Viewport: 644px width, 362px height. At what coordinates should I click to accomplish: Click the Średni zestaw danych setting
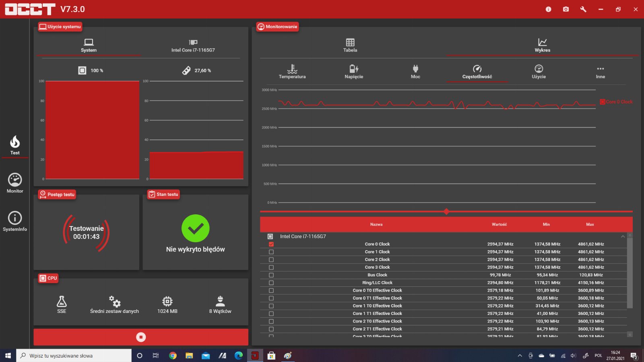pos(114,304)
